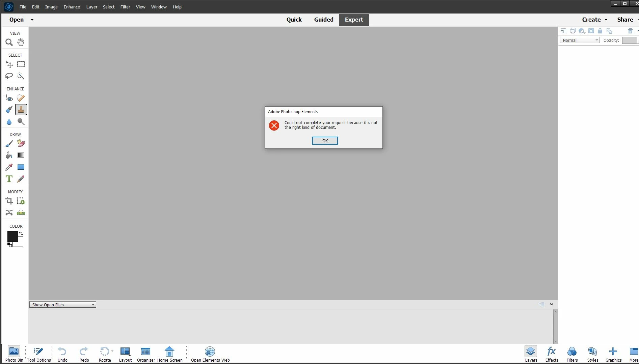Open the Photo Bin options menu icon
Screen dimensions: 639x364
(542, 304)
